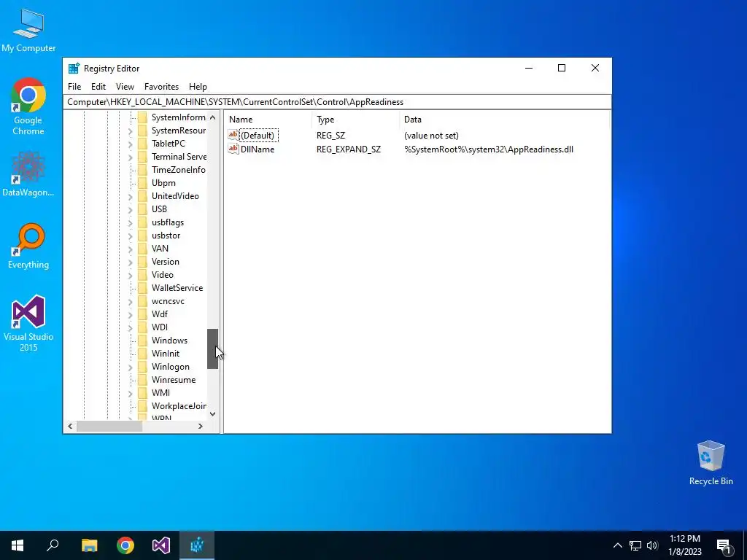Screen dimensions: 747x560
Task: Expand the usbflags tree node
Action: tap(130, 222)
